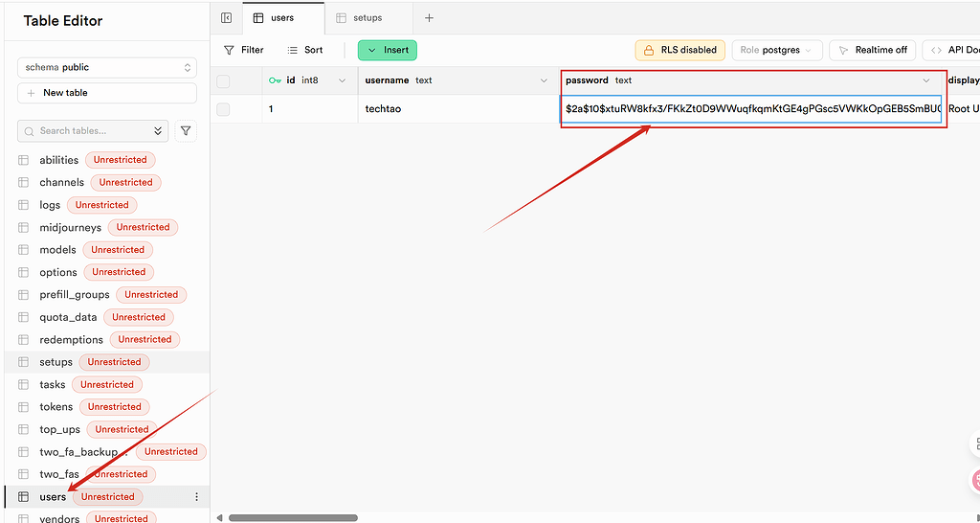Select the techtao username cell
980x523 pixels.
pyautogui.click(x=458, y=109)
